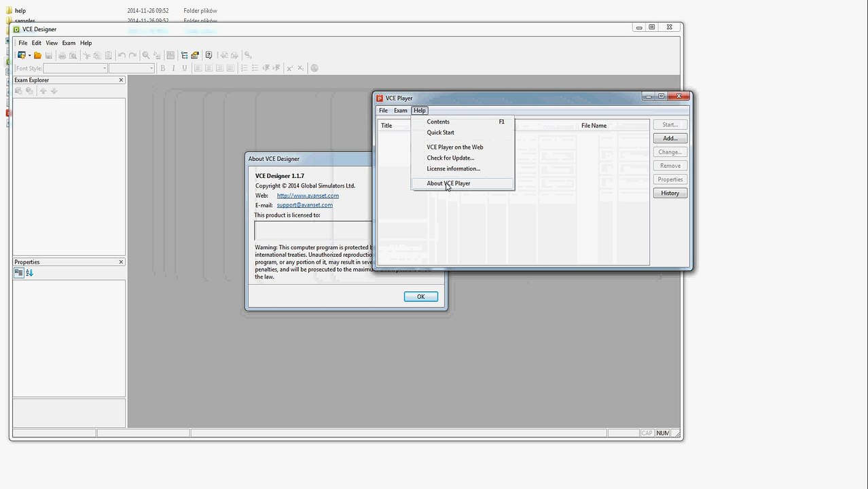Open the Font Style combo box
This screenshot has width=868, height=489.
click(x=75, y=68)
